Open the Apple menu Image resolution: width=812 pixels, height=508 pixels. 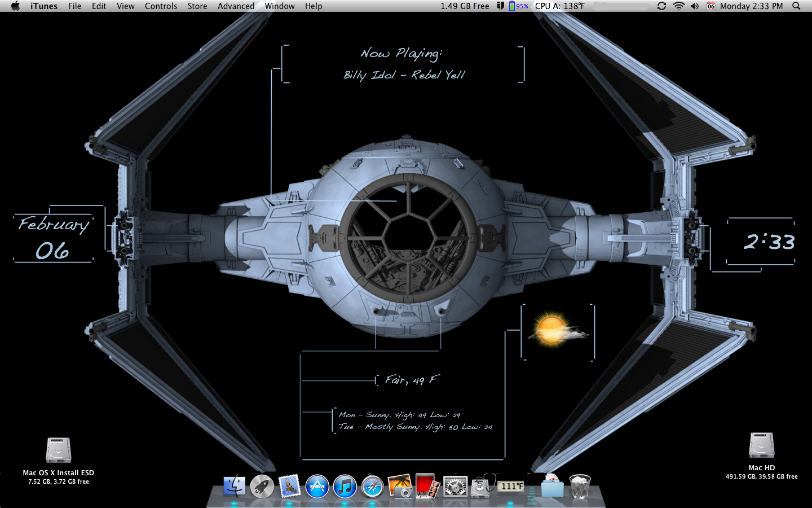tap(15, 6)
